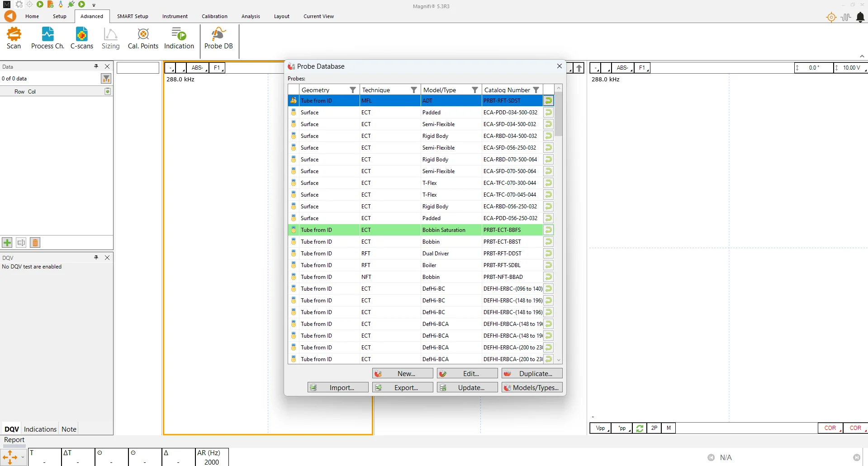Click the Export... button
The height and width of the screenshot is (466, 868).
403,387
